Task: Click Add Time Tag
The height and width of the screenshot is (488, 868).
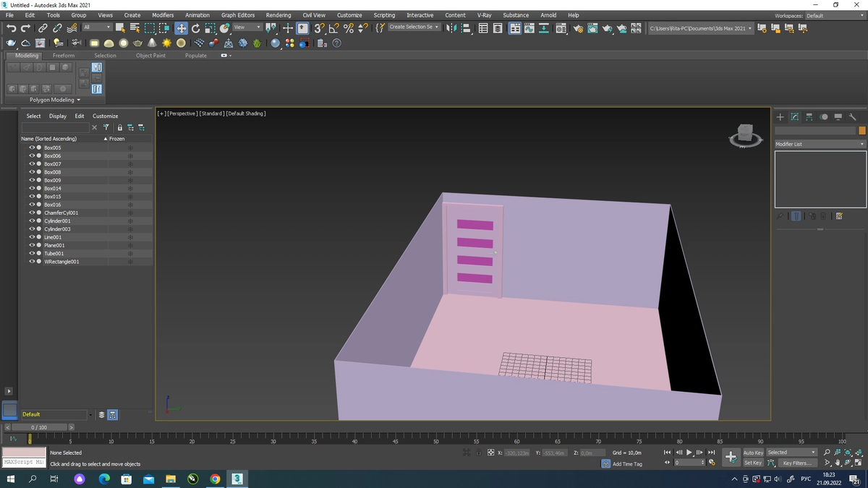Action: [627, 464]
